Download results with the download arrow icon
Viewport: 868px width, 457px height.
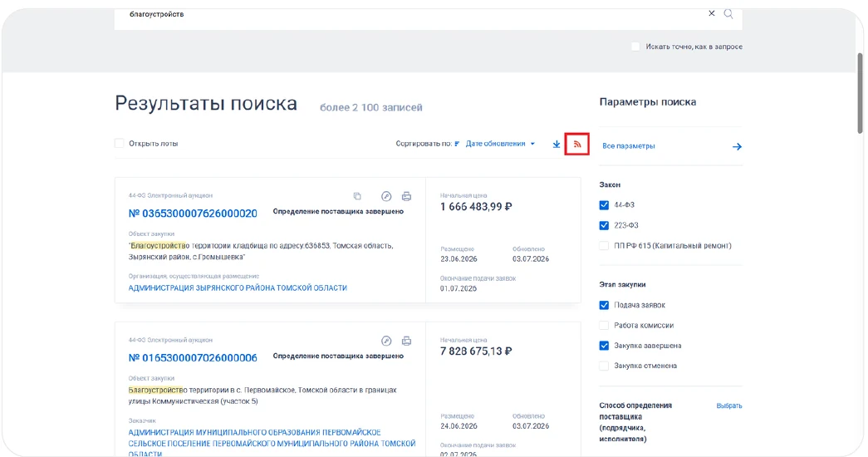click(x=557, y=144)
